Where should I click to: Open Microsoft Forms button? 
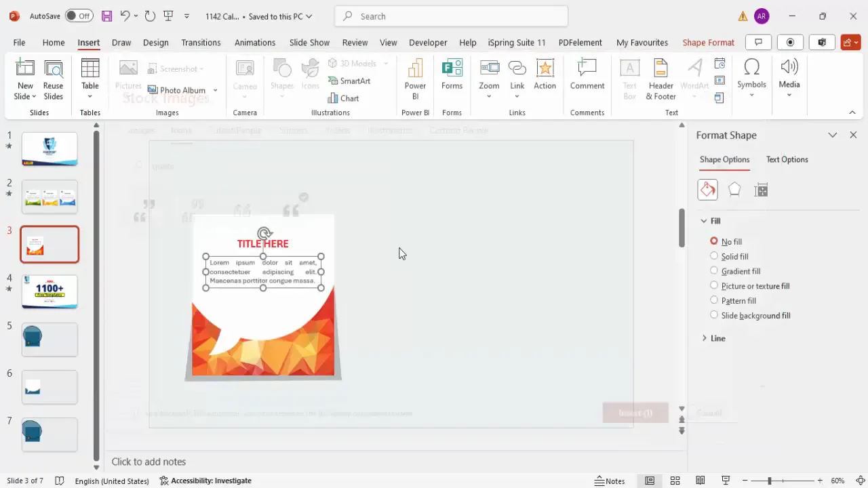coord(452,75)
